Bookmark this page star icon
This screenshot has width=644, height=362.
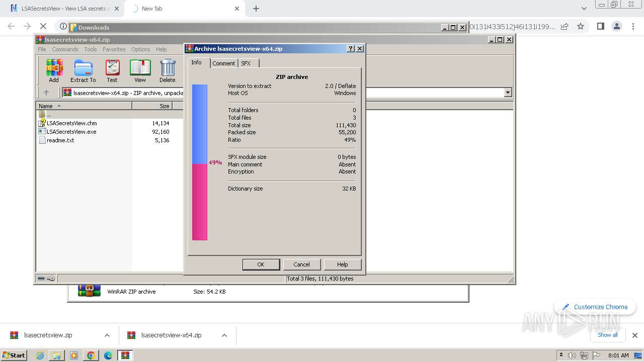[x=581, y=26]
